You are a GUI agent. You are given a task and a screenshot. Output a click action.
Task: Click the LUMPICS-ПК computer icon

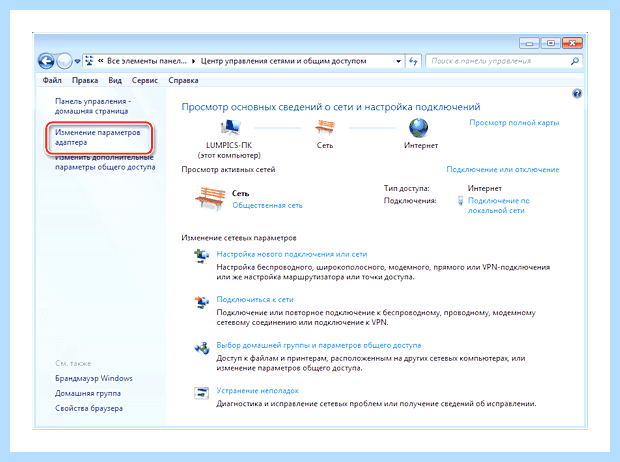coord(230,128)
